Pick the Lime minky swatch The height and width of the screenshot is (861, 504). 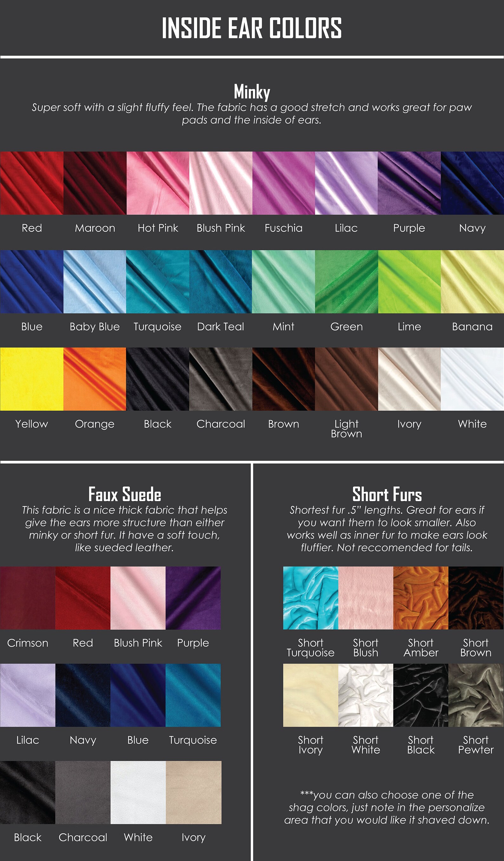pyautogui.click(x=409, y=281)
